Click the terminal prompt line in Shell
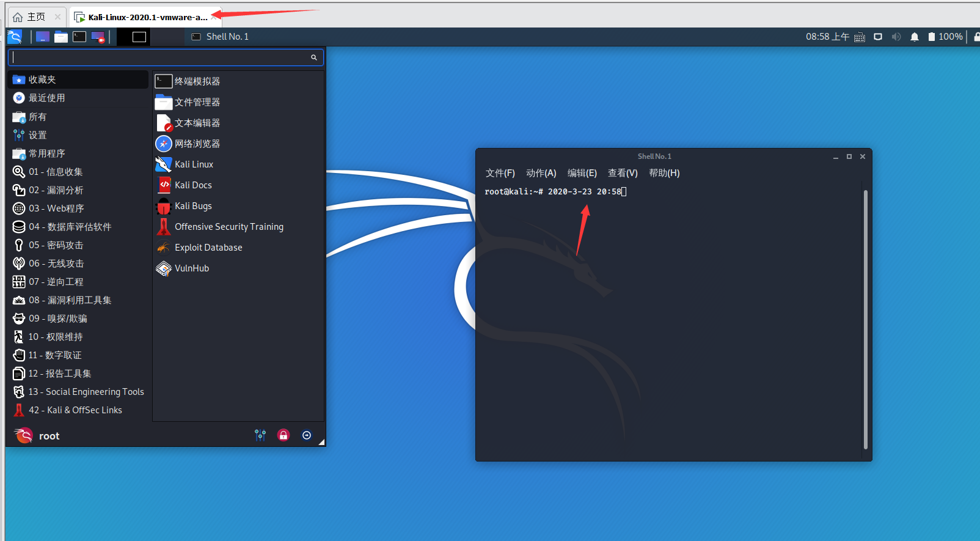 click(x=555, y=191)
